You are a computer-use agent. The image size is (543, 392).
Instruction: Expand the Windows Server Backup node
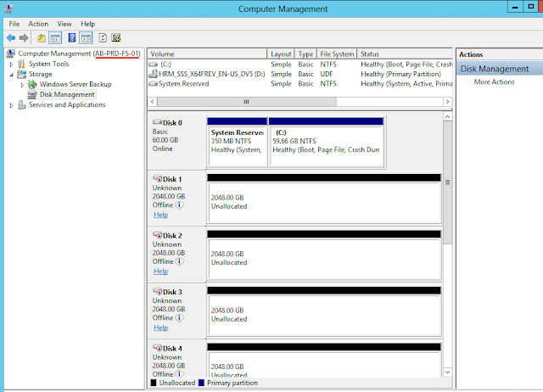pyautogui.click(x=22, y=85)
